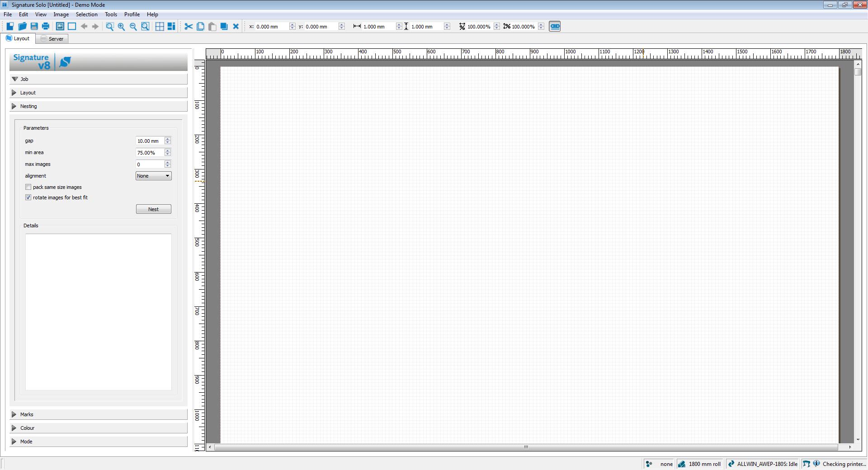The image size is (868, 470).
Task: Click the add image picture-frame icon
Action: (60, 26)
